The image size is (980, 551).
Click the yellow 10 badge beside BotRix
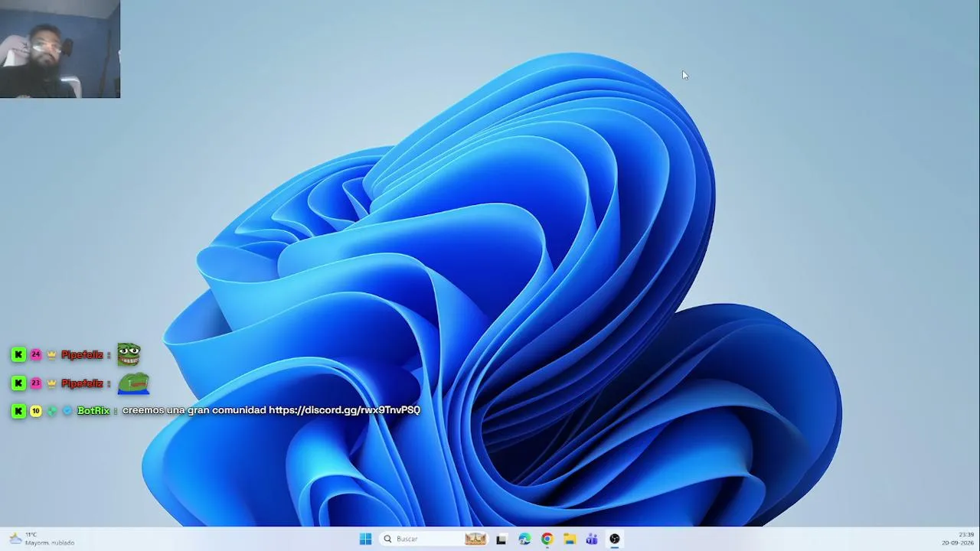point(35,411)
